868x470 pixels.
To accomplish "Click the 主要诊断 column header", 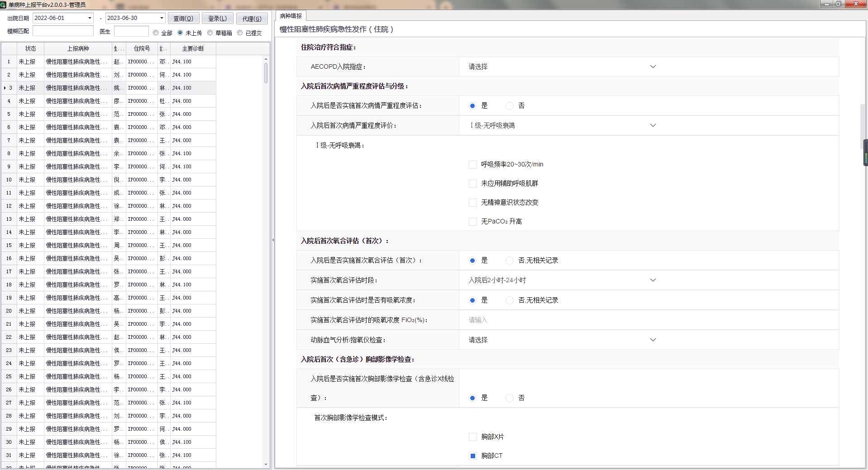I will pyautogui.click(x=193, y=48).
